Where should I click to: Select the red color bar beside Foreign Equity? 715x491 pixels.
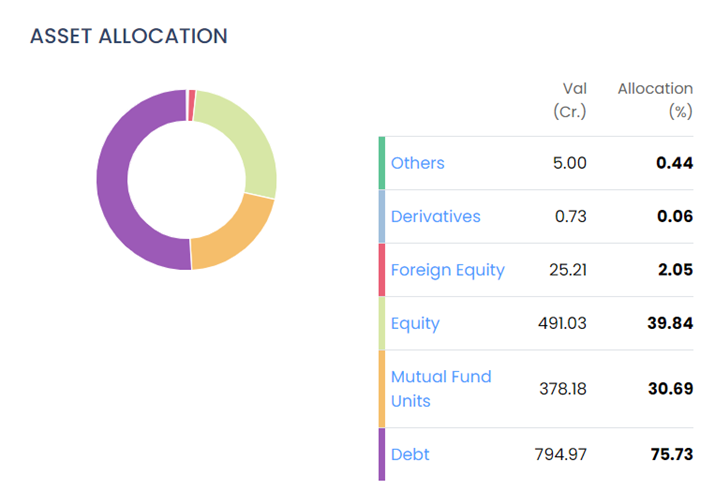pos(382,270)
